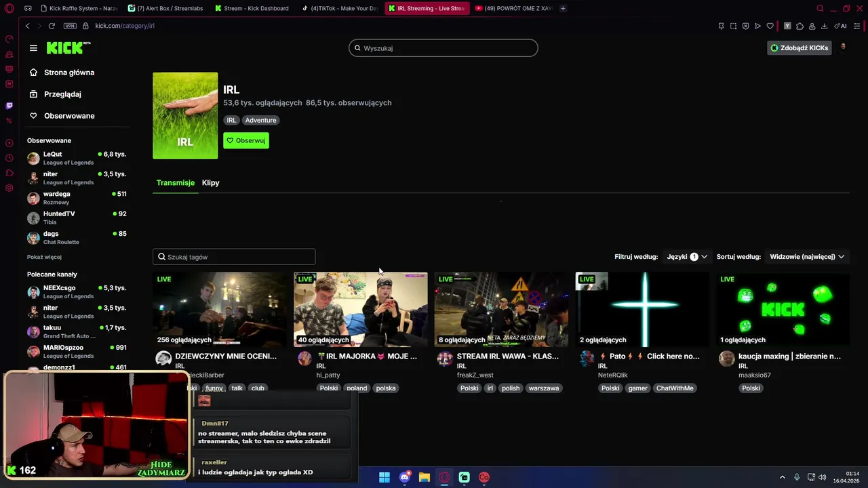Select the Transmisje tab
868x488 pixels.
coord(175,182)
